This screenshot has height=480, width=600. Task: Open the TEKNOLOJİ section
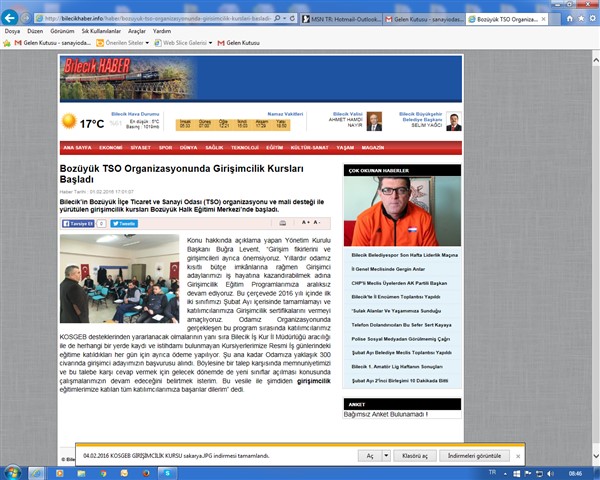point(245,148)
